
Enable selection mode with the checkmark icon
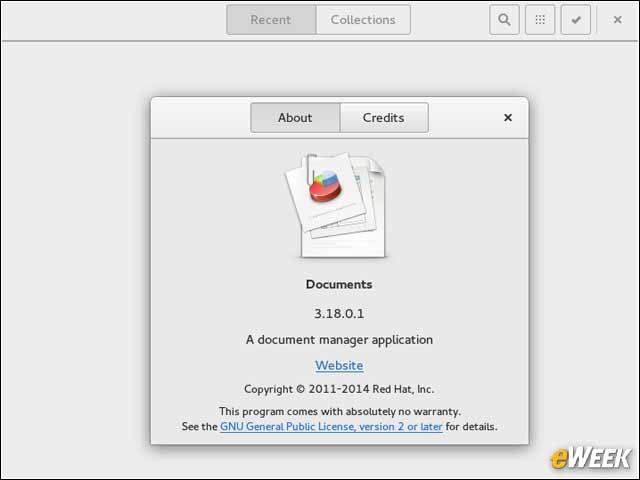576,20
